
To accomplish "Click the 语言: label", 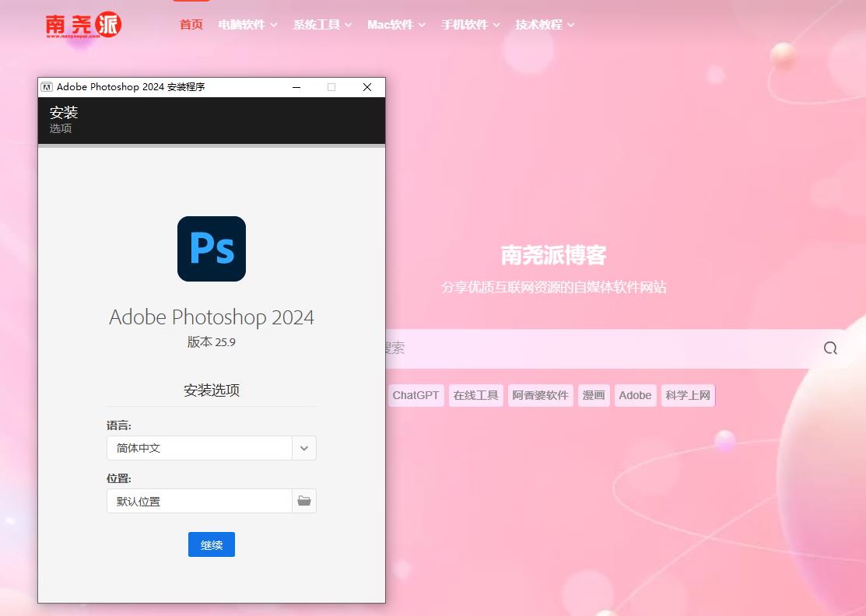I will click(119, 425).
